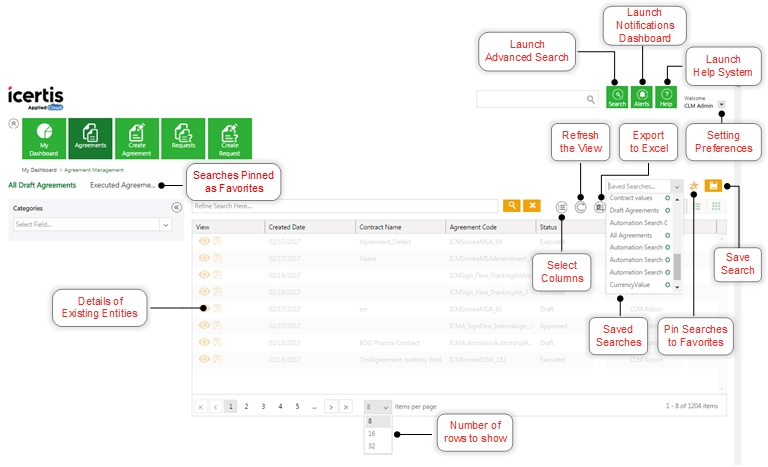Click the Refine Search Here input field
The width and height of the screenshot is (768, 467).
coord(346,205)
